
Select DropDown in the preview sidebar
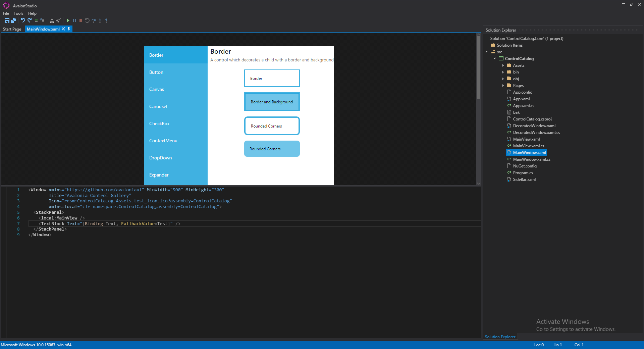176,158
